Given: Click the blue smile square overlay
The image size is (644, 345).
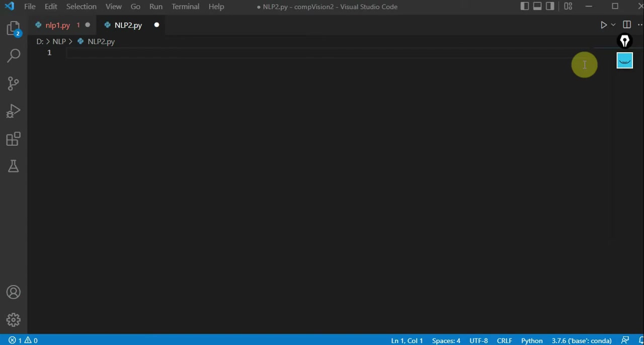Looking at the screenshot, I should click(624, 61).
